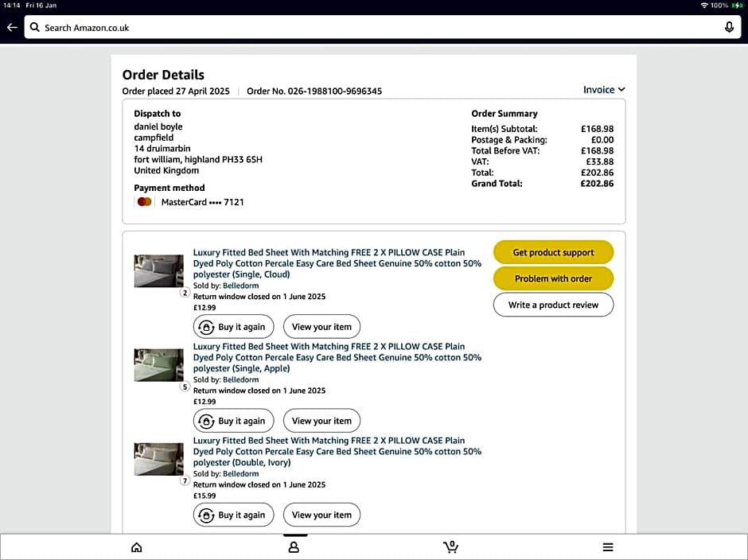Tap the search magnifier icon

coord(35,27)
